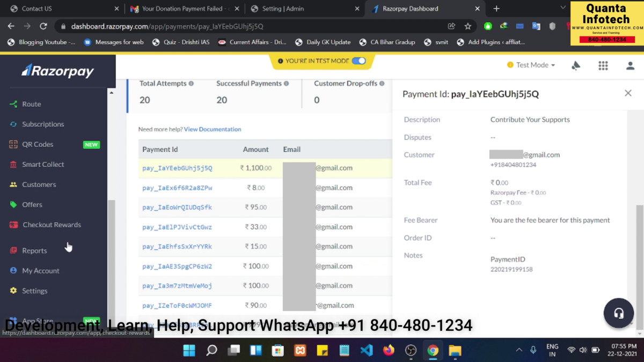Click the Google Translate extension icon

(536, 26)
